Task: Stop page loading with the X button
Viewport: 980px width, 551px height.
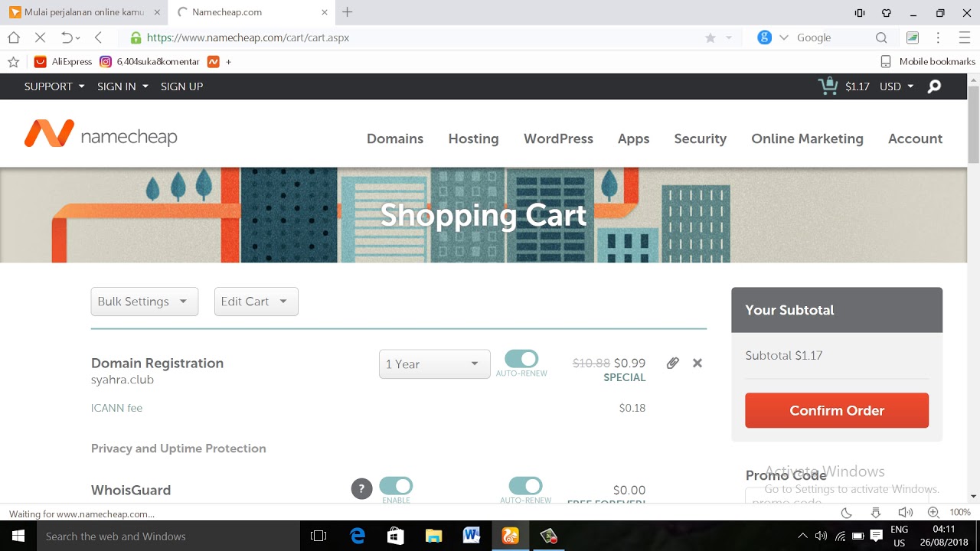Action: [x=40, y=37]
